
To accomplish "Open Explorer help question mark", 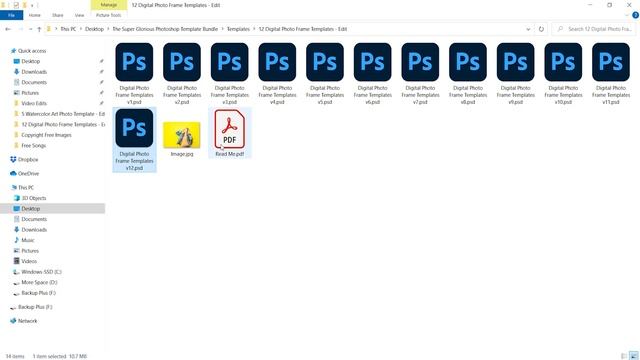I will click(x=636, y=15).
